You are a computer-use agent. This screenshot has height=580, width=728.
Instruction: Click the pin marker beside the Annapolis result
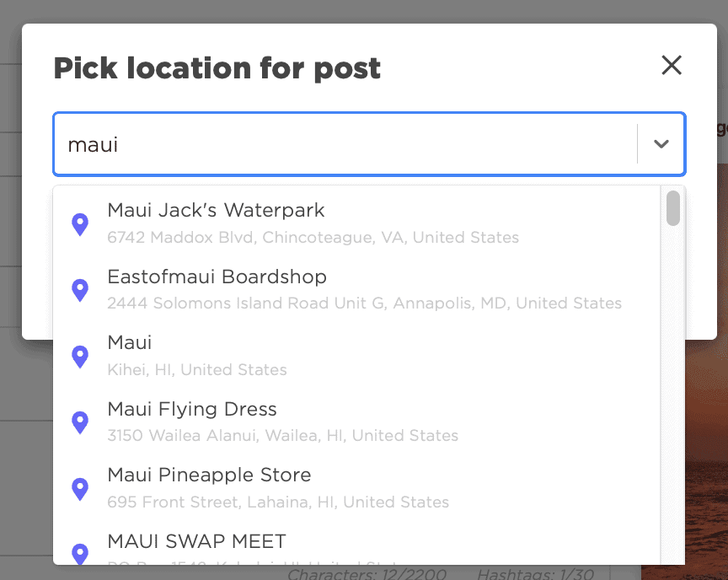pyautogui.click(x=80, y=290)
